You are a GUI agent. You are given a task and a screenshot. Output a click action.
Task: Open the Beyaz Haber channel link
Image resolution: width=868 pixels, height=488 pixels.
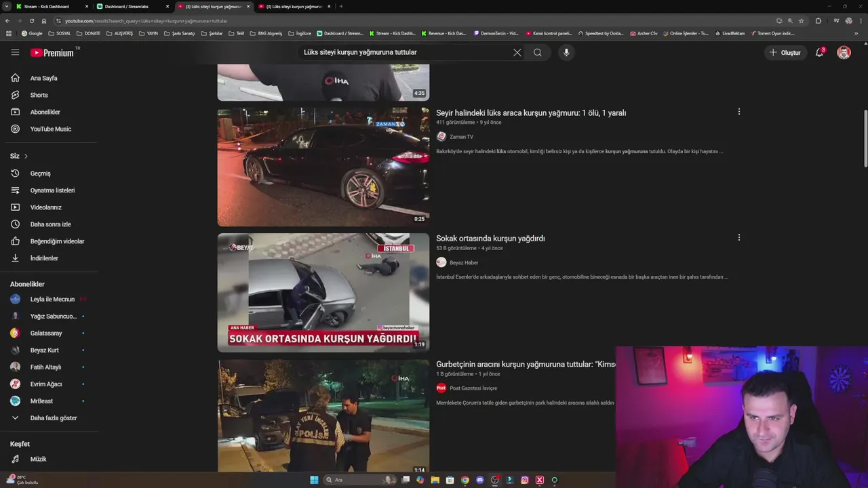464,262
